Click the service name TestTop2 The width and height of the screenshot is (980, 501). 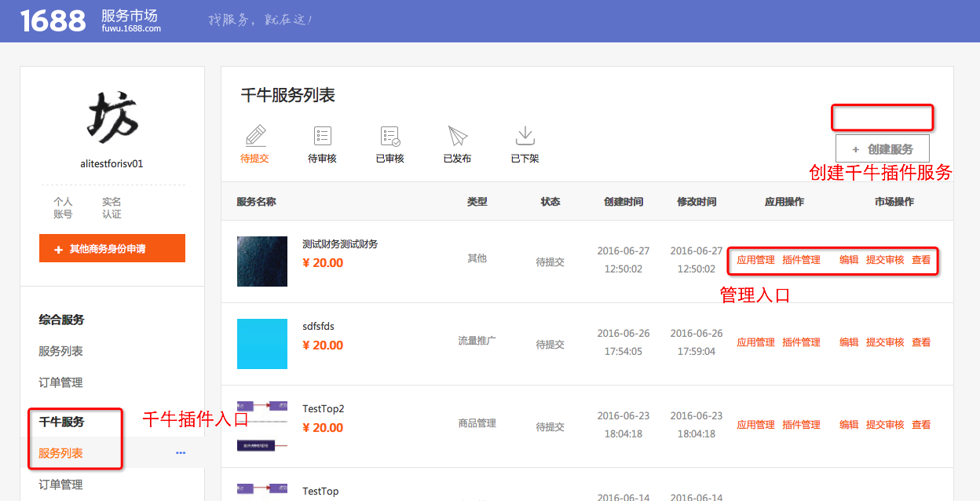pyautogui.click(x=324, y=409)
